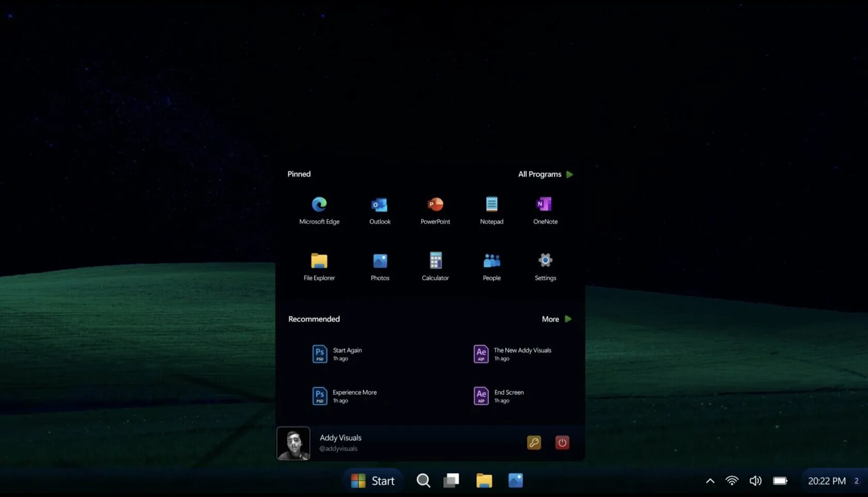This screenshot has height=497, width=868.
Task: Open Photos from the taskbar
Action: (516, 481)
